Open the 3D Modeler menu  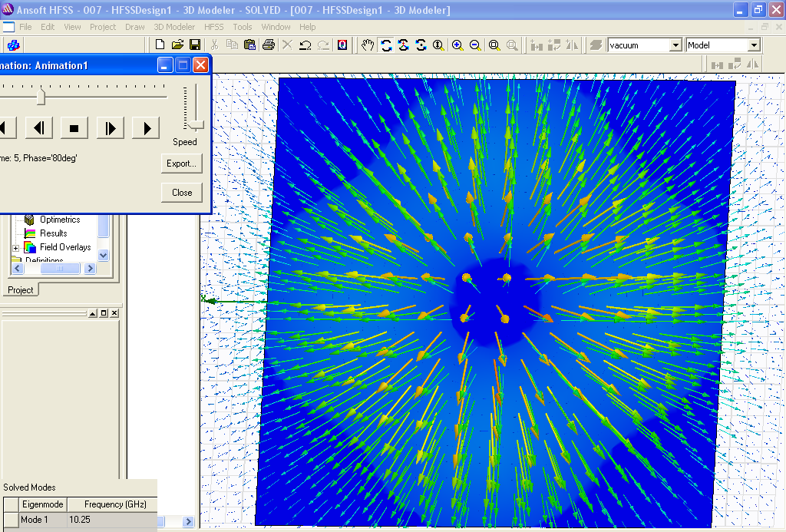tap(174, 27)
